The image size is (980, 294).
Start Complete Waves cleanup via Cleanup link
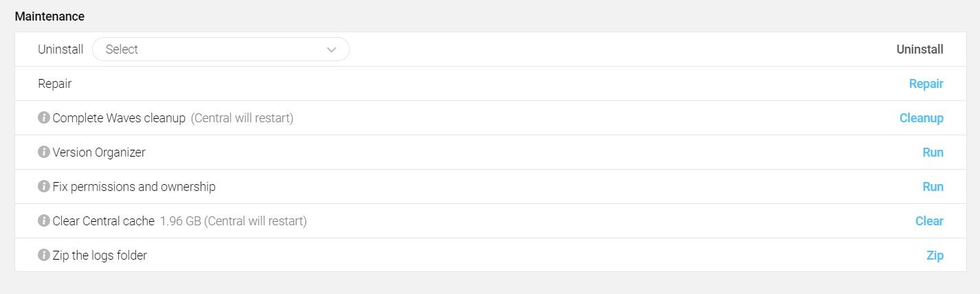[x=921, y=118]
